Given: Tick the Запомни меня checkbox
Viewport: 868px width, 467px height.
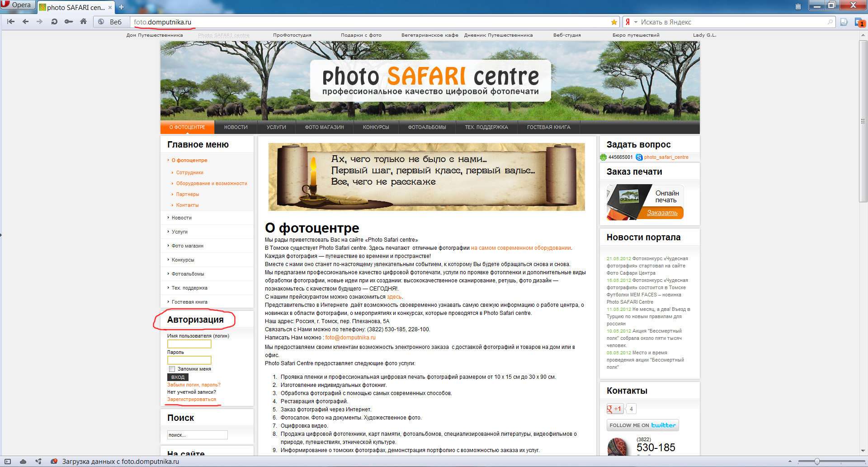Looking at the screenshot, I should (x=172, y=369).
